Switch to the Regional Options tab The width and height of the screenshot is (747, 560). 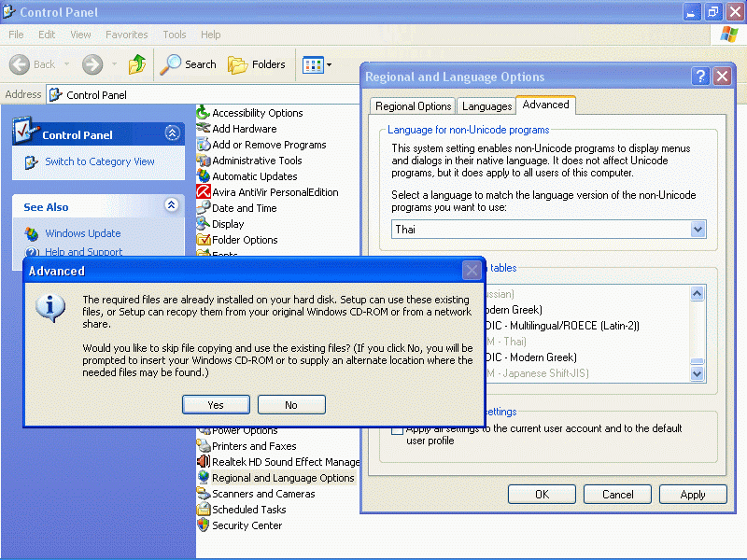click(x=413, y=106)
